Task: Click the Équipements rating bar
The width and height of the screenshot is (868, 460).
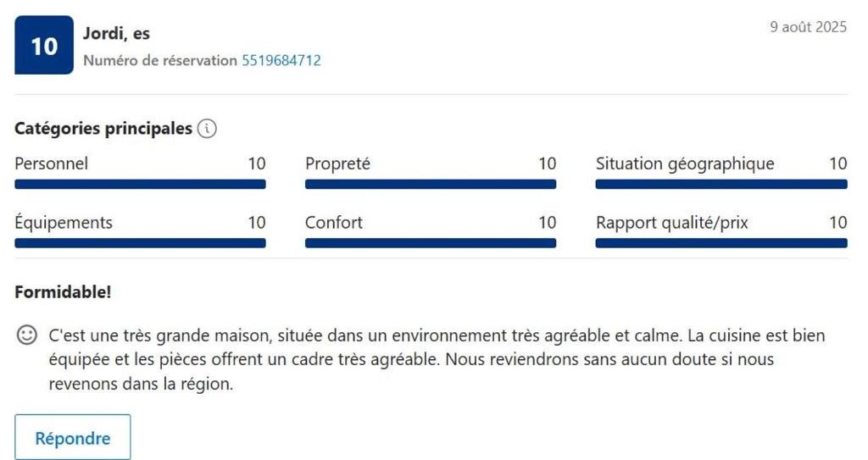Action: 140,243
